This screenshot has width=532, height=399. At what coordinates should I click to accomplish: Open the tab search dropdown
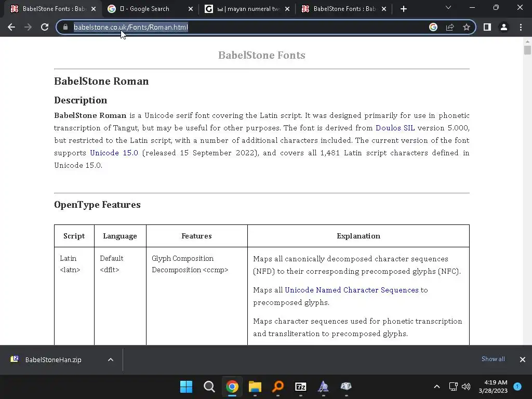pos(448,7)
